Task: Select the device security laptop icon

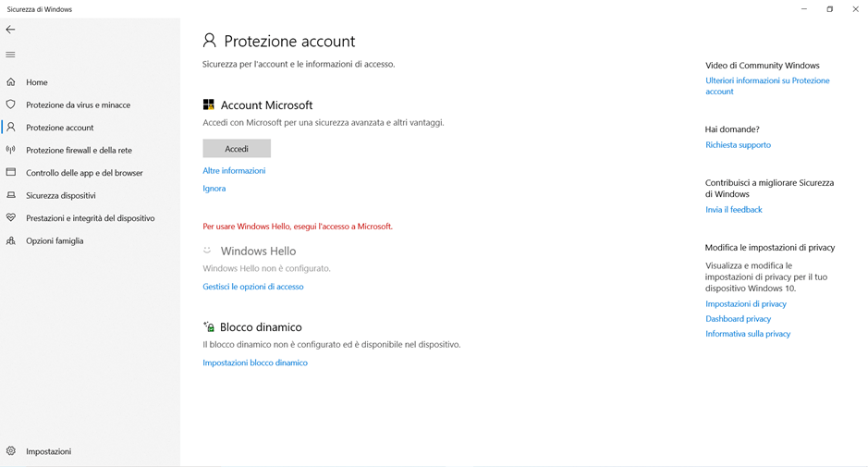Action: click(x=10, y=195)
